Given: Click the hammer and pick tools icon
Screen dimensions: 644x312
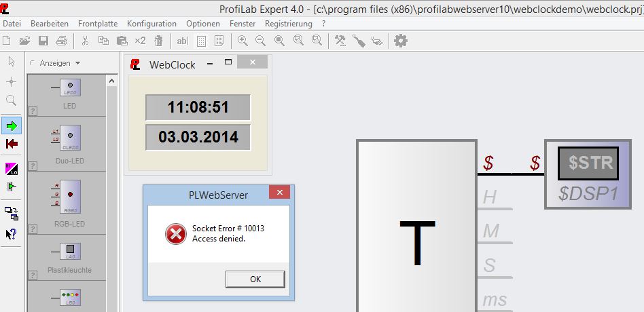Looking at the screenshot, I should [x=340, y=41].
